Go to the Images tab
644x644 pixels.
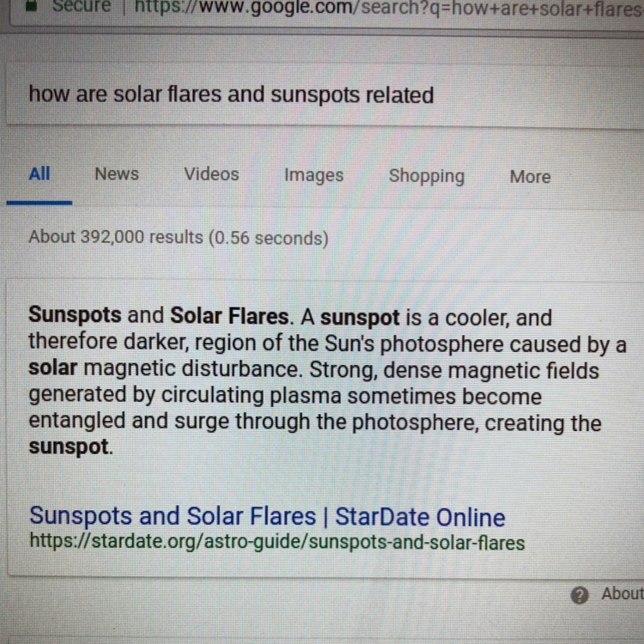(x=313, y=175)
